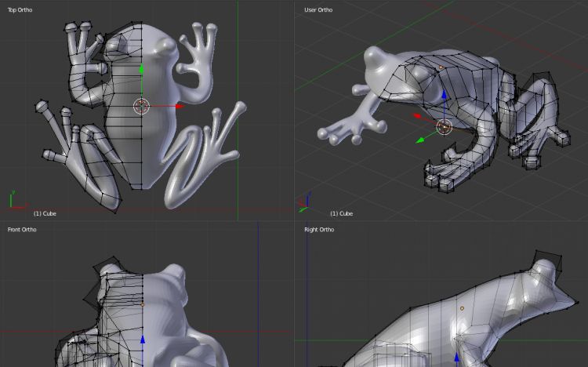Click the "(1) Cube" label in Top Ortho view

pos(45,213)
